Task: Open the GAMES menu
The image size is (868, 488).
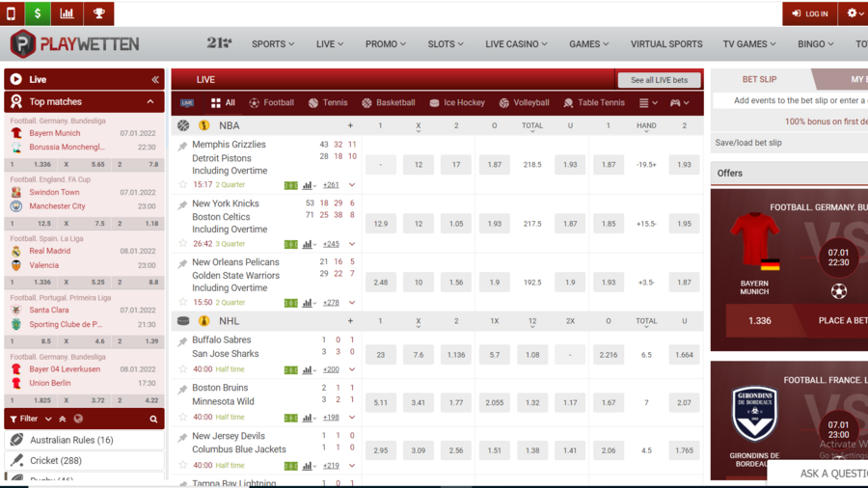Action: coord(588,43)
